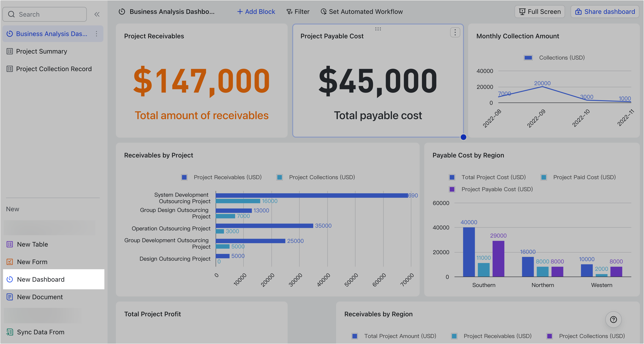Grab the drag handle on Payable Cost block
The width and height of the screenshot is (644, 344).
pos(378,29)
